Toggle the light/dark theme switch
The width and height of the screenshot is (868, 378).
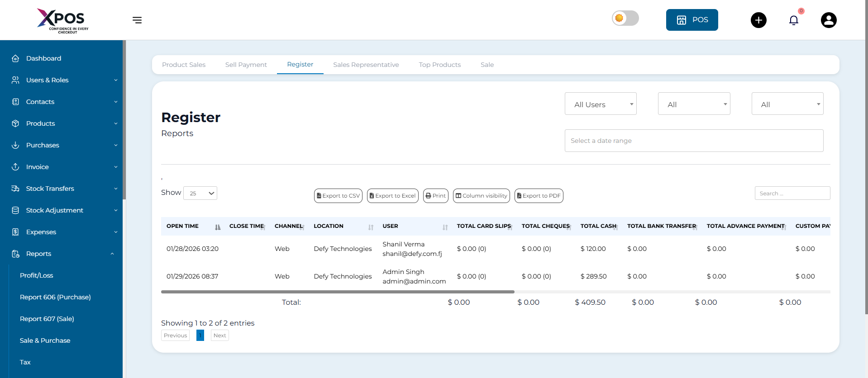tap(625, 19)
